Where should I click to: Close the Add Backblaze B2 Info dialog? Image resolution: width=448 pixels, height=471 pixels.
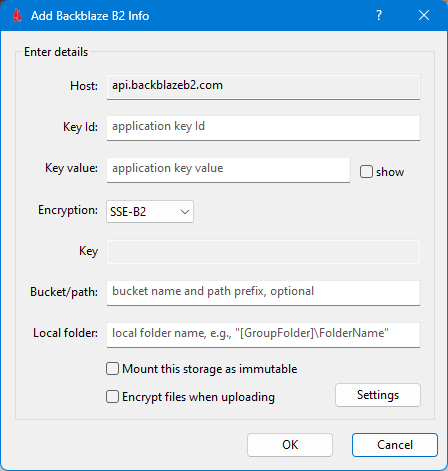424,15
